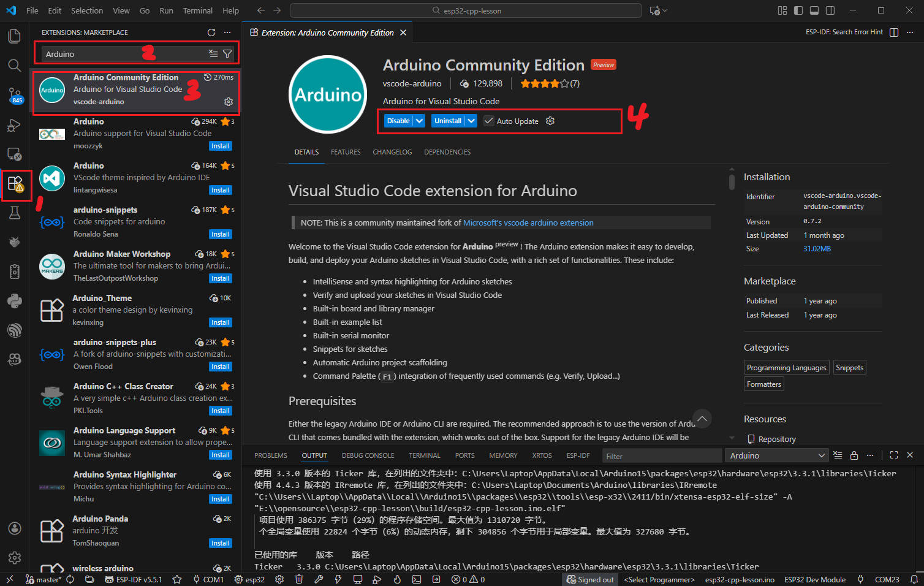Screen dimensions: 924x586
Task: Toggle the Auto Update checkbox
Action: pos(489,121)
